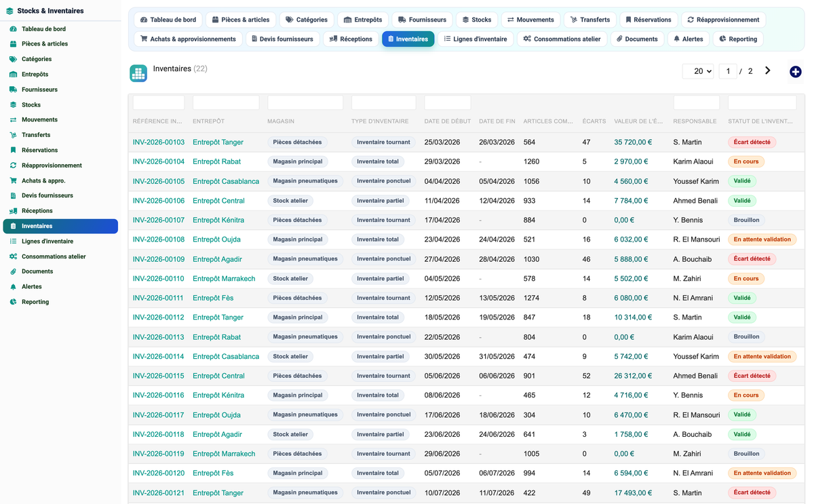814x504 pixels.
Task: Click the Catégories tag icon in sidebar
Action: coord(13,59)
